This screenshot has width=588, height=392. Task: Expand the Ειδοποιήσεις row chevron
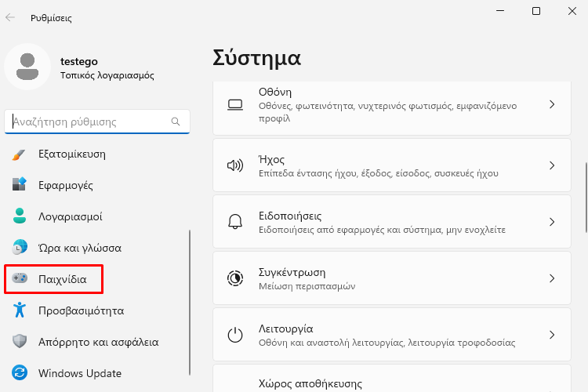pyautogui.click(x=552, y=222)
